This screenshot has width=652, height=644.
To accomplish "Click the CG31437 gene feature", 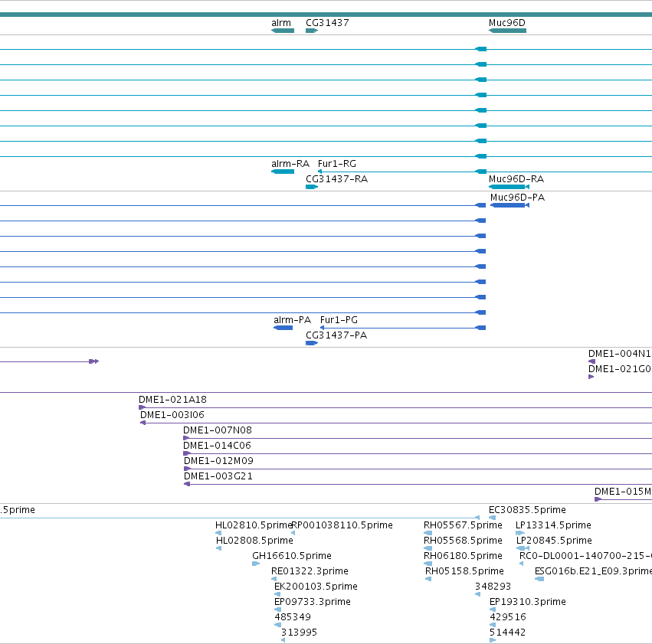I will pos(312,31).
